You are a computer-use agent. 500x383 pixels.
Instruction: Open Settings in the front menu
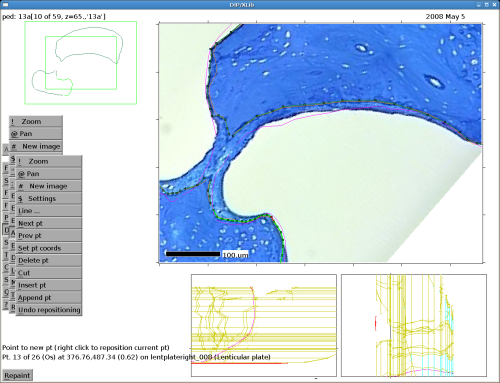(49, 198)
